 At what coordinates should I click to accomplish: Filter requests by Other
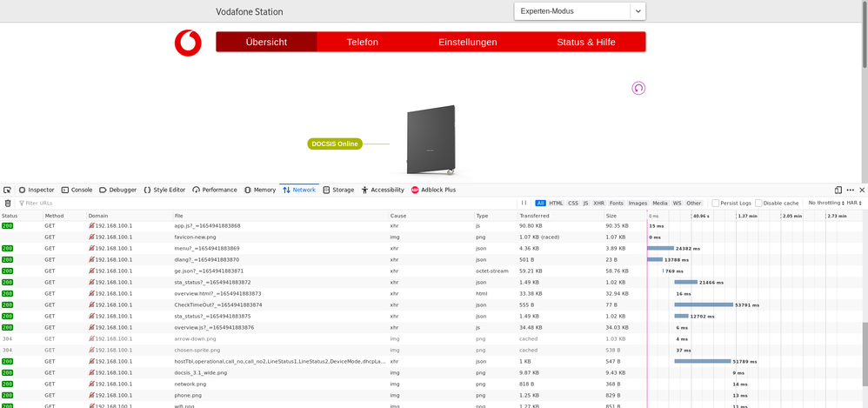(694, 204)
